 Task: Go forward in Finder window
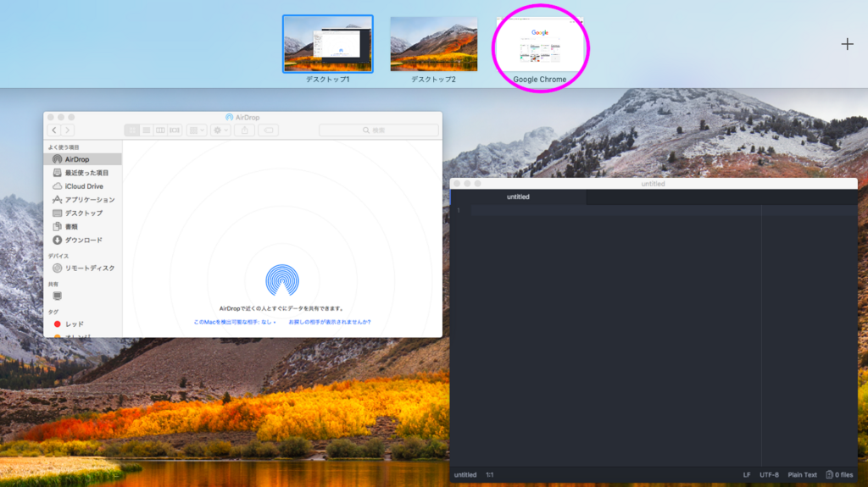[x=68, y=130]
